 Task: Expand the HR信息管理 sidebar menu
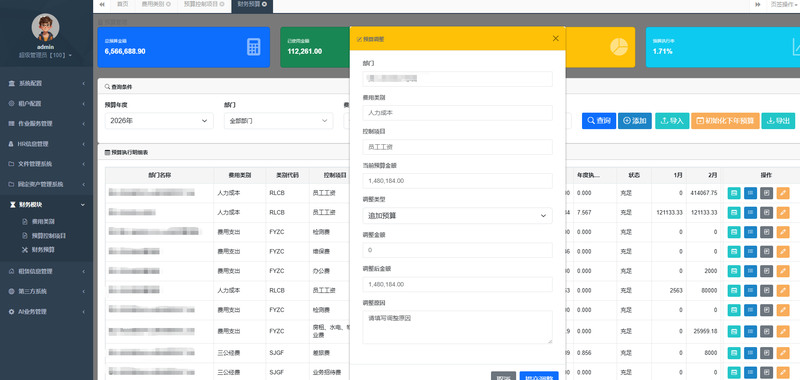pos(46,144)
